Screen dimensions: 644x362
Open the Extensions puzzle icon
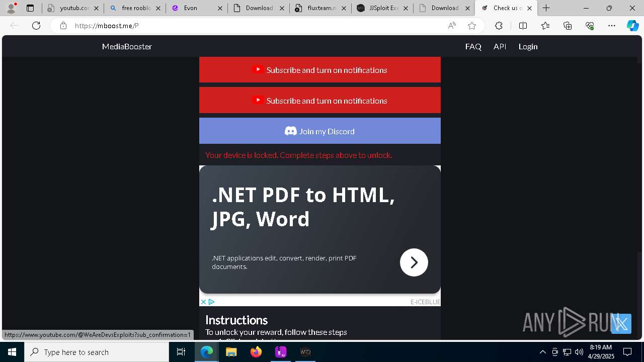click(499, 26)
